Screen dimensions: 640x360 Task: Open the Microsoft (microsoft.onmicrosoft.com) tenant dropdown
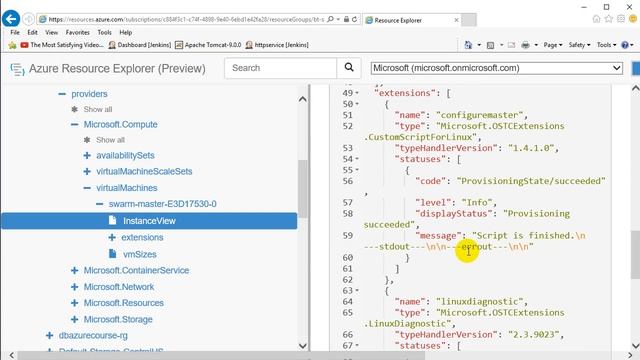click(x=497, y=68)
